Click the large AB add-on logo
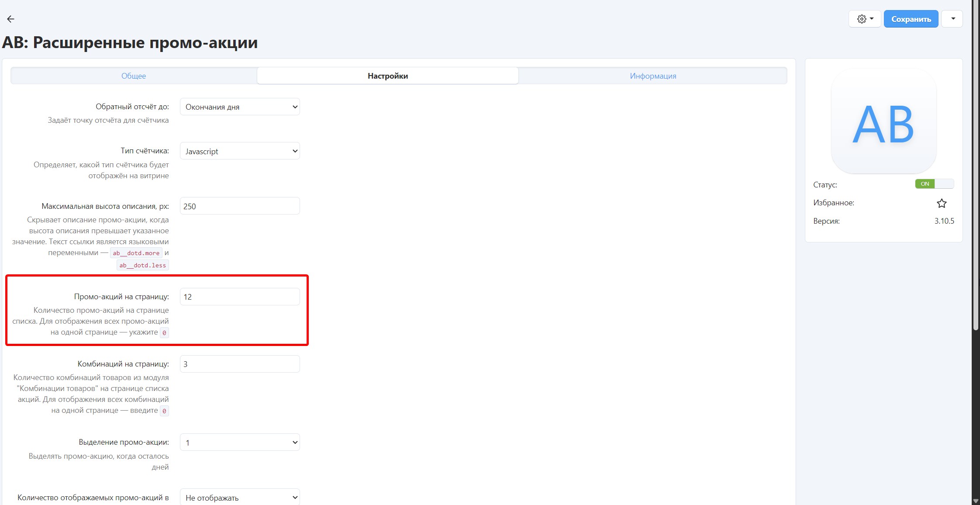 pos(883,121)
